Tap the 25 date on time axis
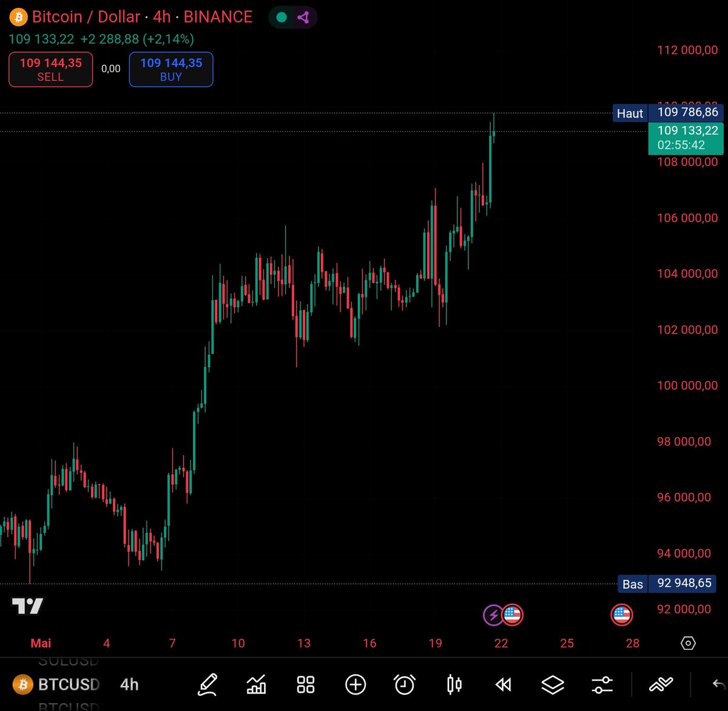 click(567, 643)
